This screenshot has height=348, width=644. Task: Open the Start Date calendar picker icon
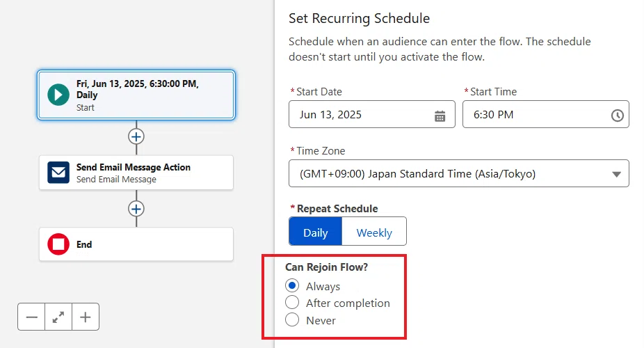pyautogui.click(x=440, y=116)
